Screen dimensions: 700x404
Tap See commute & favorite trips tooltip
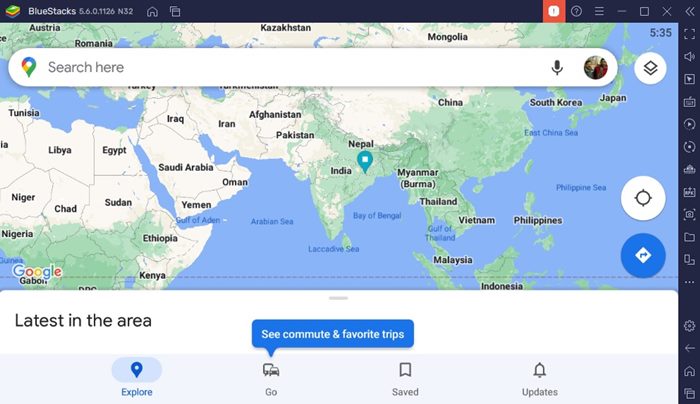(333, 334)
